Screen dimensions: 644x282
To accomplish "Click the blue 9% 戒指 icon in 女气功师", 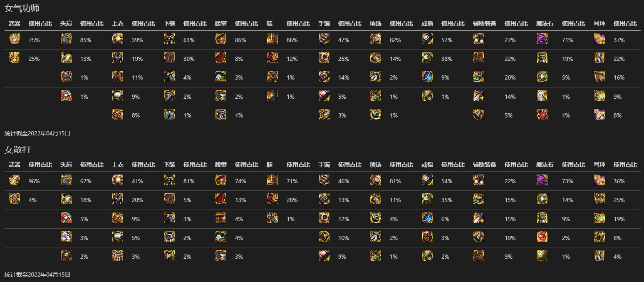I will (x=427, y=77).
